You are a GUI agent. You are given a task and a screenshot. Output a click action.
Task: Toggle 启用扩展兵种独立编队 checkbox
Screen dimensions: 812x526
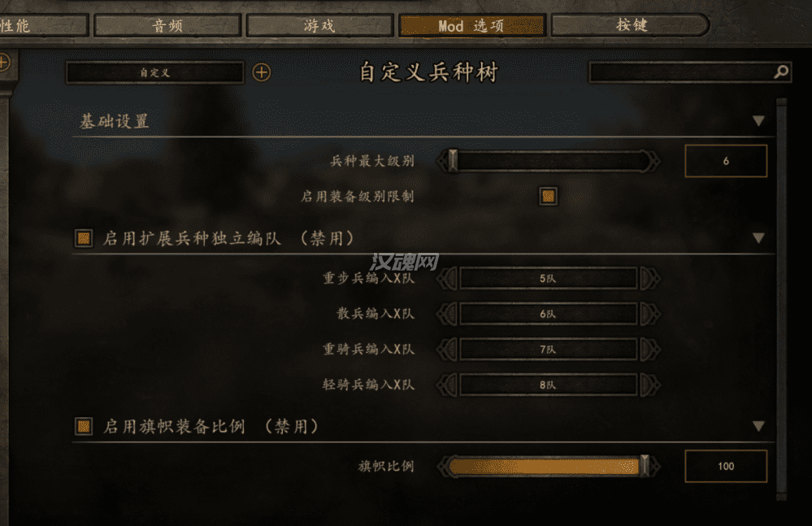84,238
